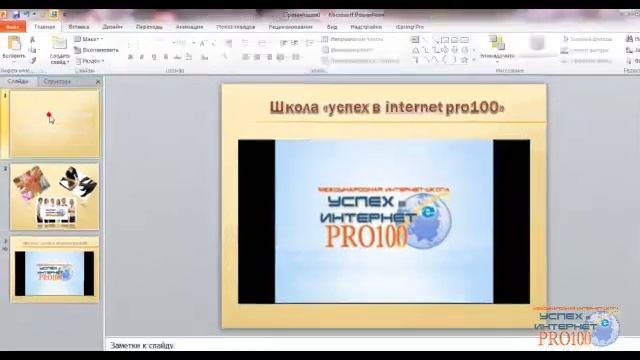Click the Cut scissors icon
The width and height of the screenshot is (640, 360).
point(33,40)
